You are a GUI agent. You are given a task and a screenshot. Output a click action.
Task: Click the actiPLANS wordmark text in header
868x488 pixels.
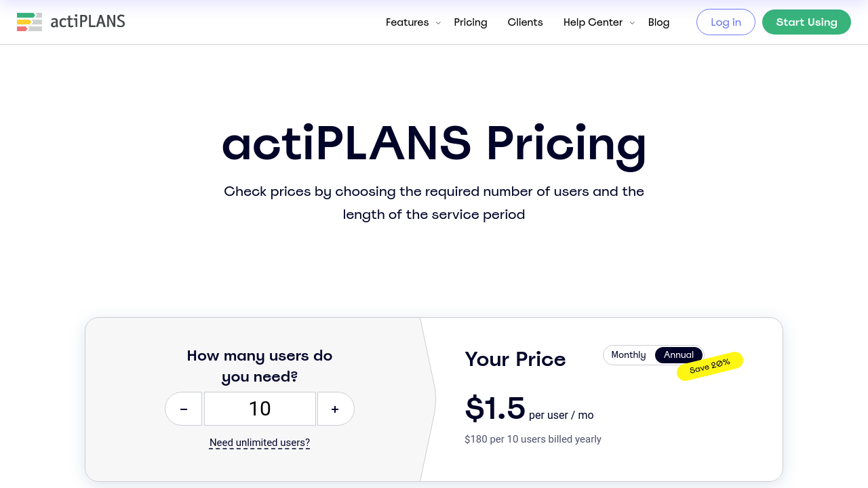click(88, 22)
